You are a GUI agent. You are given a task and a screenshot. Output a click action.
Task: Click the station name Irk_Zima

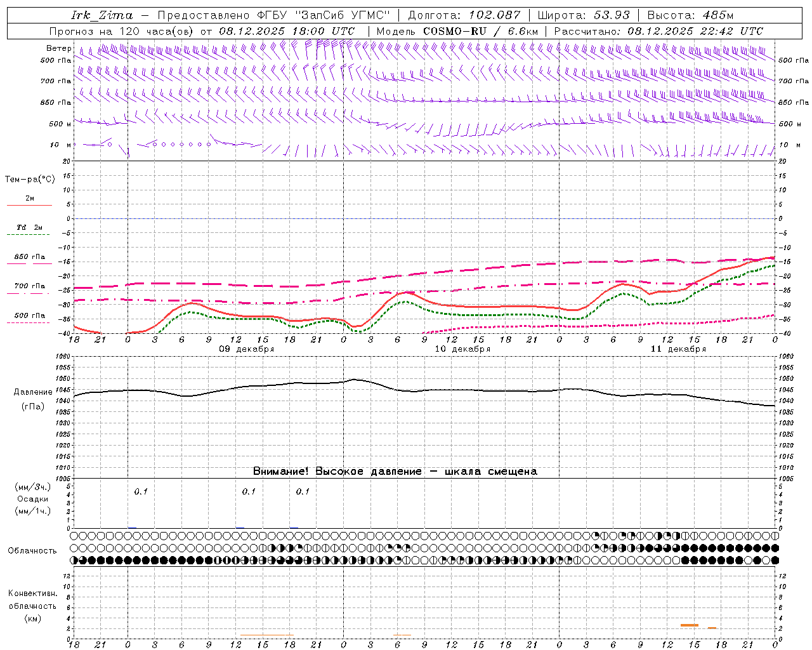101,15
